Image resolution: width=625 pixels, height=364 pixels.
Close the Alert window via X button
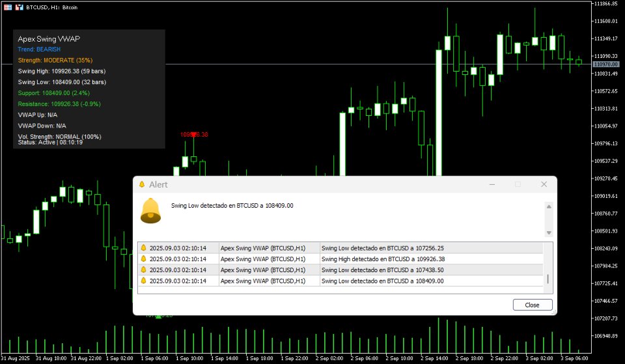coord(544,184)
